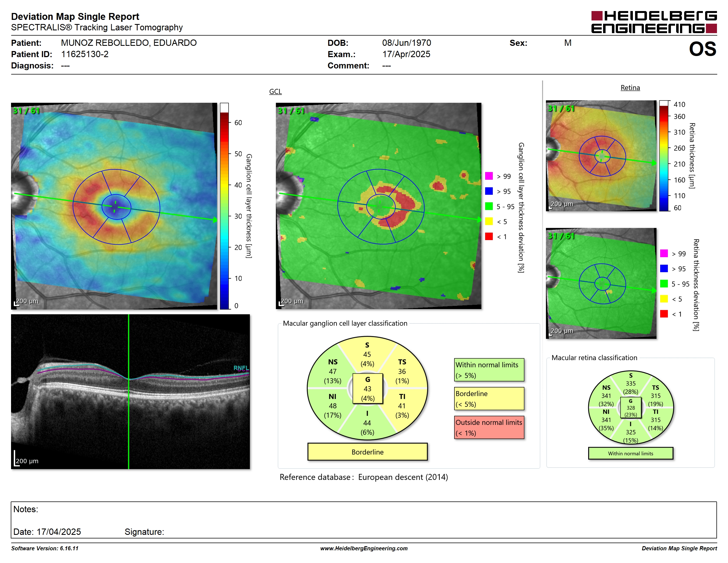The width and height of the screenshot is (728, 563).
Task: Click the Borderline (< 5%) legend box
Action: tap(489, 399)
